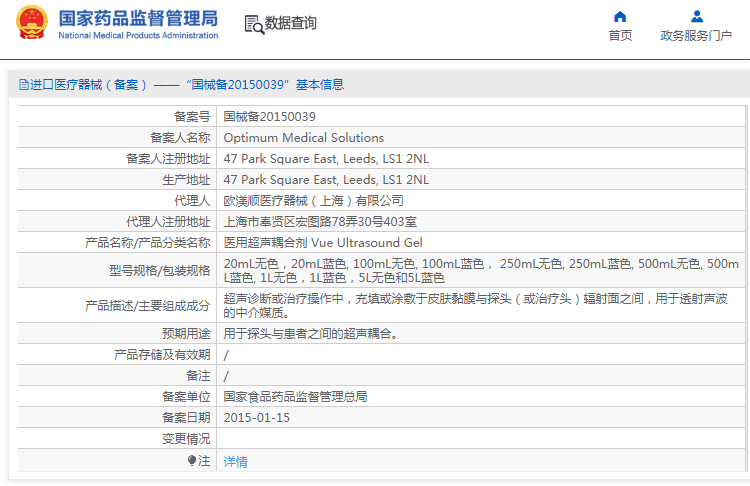750x486 pixels.
Task: Click the 代理人 row label
Action: point(192,201)
